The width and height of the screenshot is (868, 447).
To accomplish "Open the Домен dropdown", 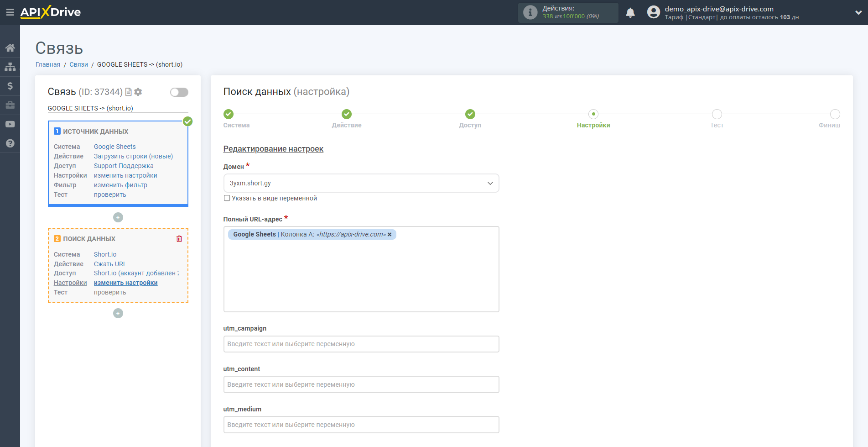I will coord(361,183).
